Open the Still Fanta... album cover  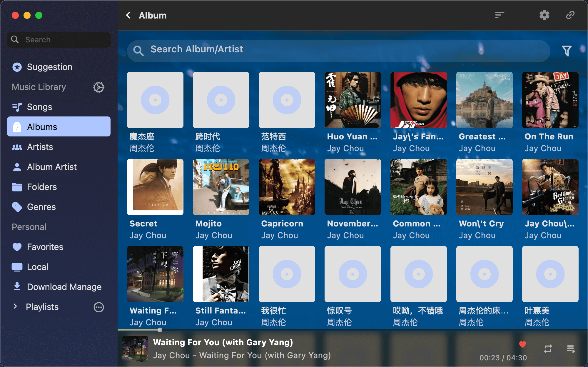(x=221, y=274)
